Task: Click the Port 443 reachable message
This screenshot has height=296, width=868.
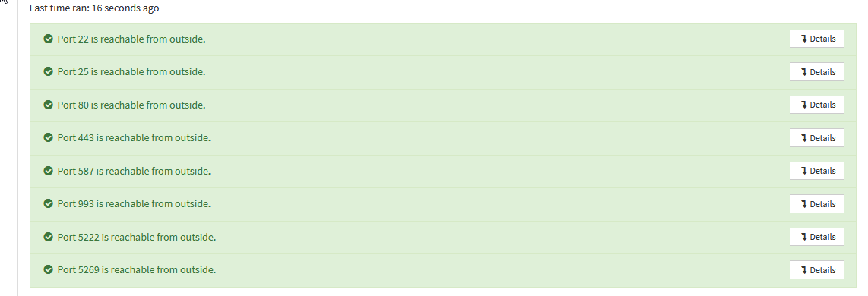Action: [134, 137]
